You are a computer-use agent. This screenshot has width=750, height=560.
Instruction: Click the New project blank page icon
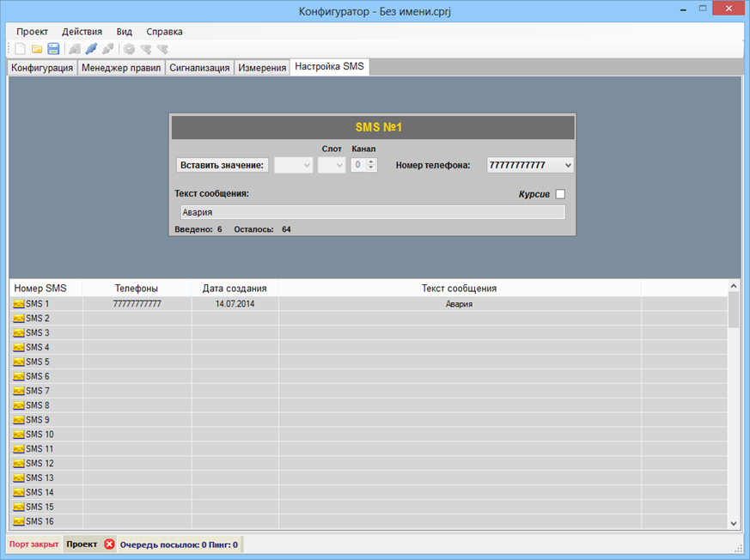[20, 49]
